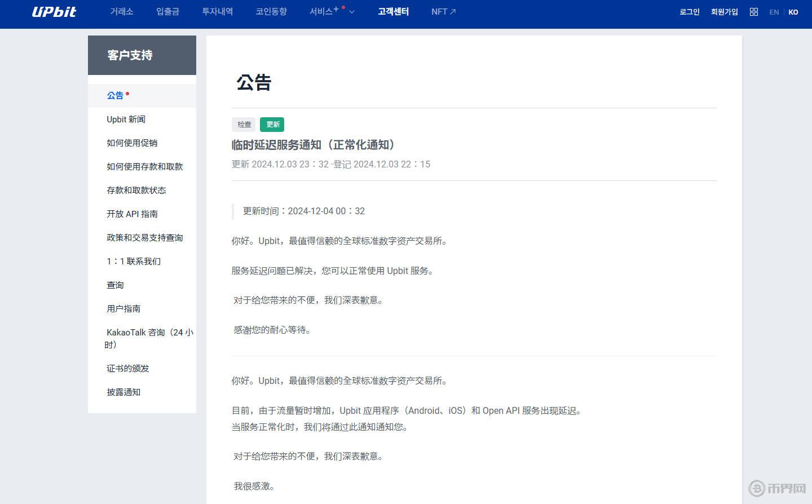Open the notice titled 临时延迟服务通知

pos(313,145)
